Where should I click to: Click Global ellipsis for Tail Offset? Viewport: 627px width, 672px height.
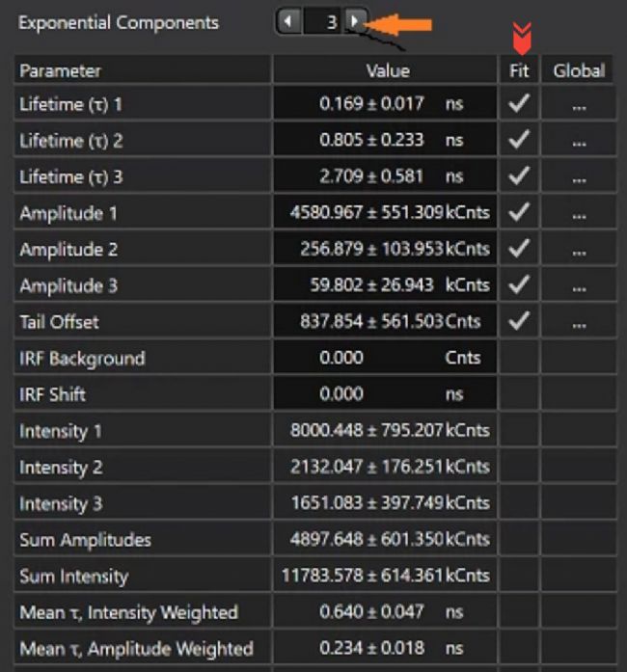tap(579, 321)
